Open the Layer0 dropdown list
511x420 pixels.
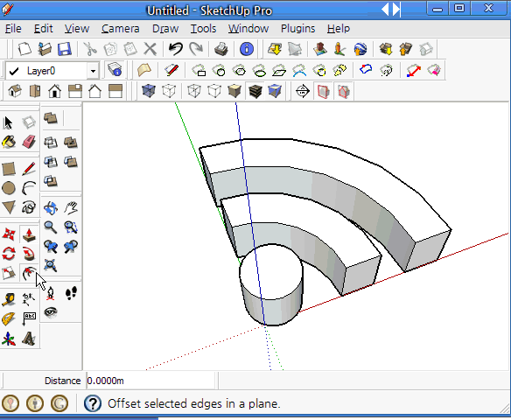pos(93,71)
